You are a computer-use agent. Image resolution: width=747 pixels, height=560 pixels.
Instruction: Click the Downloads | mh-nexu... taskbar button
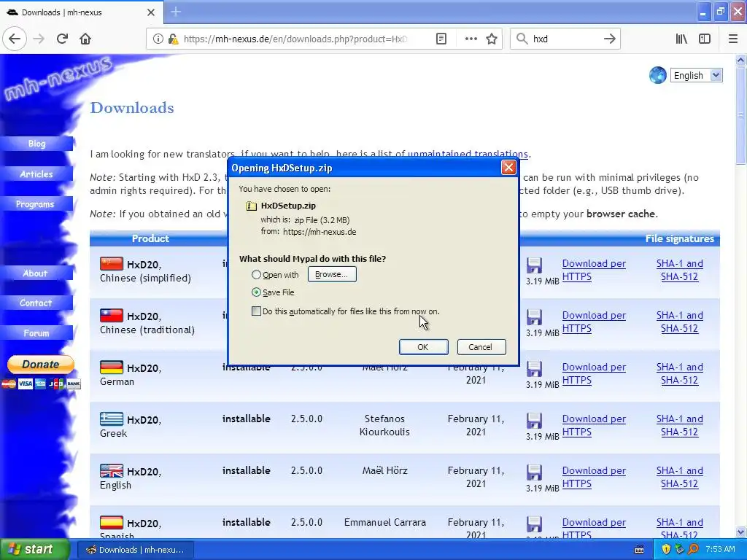[135, 550]
